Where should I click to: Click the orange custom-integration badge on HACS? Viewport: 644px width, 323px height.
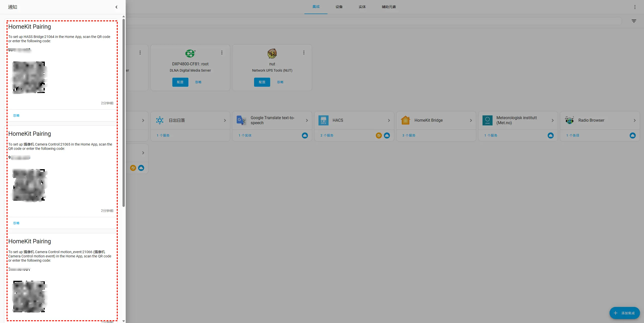(x=379, y=135)
